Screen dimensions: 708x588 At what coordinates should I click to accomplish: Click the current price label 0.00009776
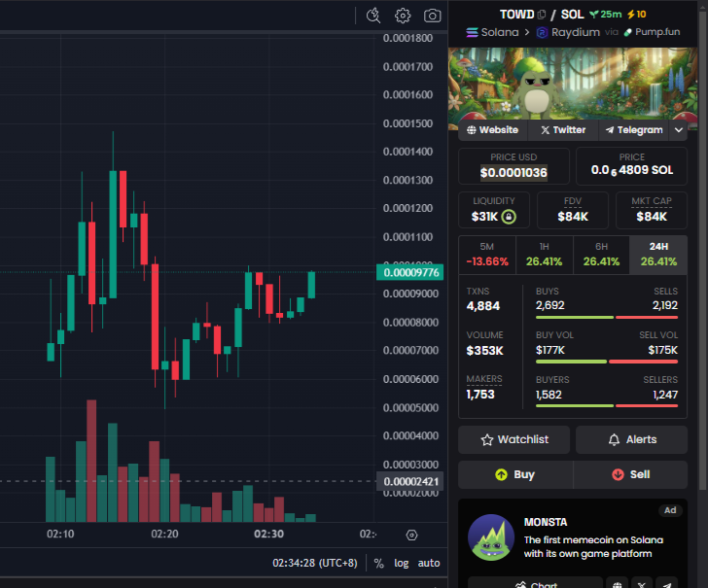pos(410,272)
